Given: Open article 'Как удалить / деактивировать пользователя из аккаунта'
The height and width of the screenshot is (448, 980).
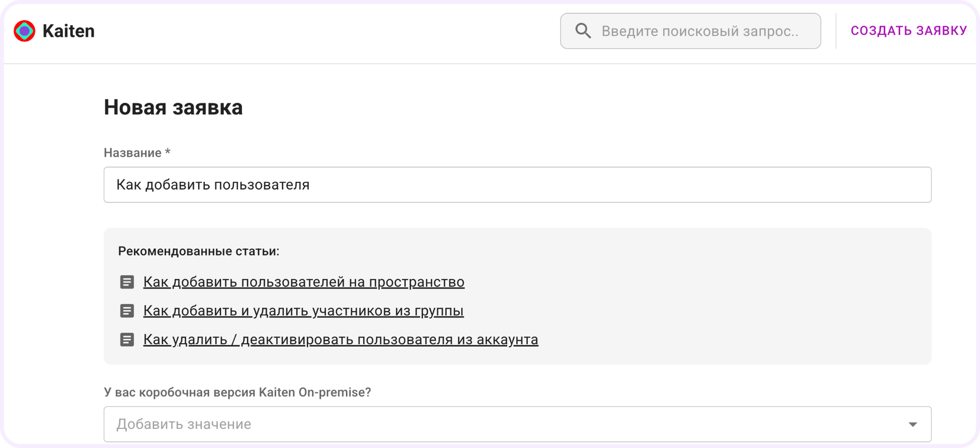Looking at the screenshot, I should pos(341,340).
